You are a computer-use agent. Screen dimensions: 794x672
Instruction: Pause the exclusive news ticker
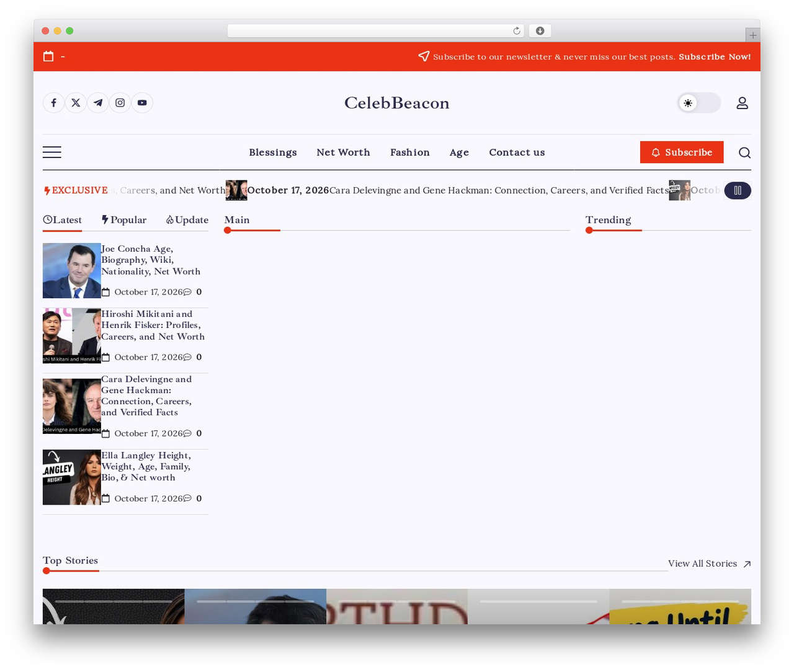click(738, 190)
